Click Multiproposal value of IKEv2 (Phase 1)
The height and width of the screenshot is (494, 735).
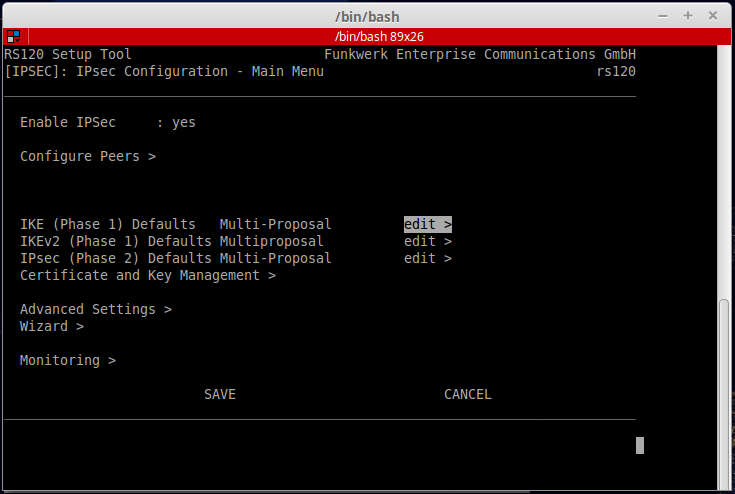click(x=271, y=241)
